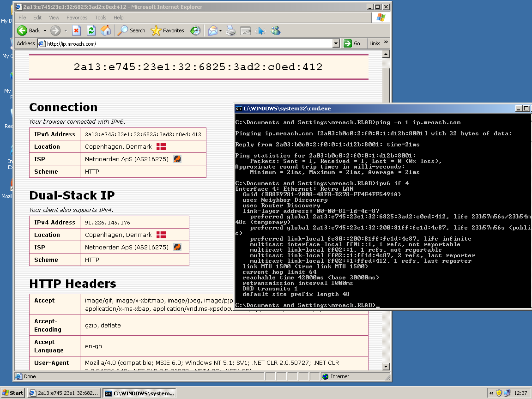532x399 pixels.
Task: Minimize the cmd.exe window
Action: [519, 109]
